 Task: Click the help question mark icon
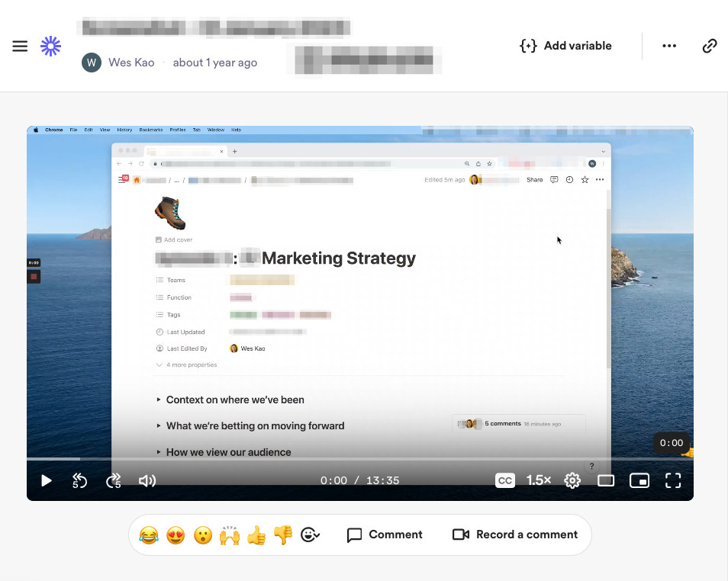tap(591, 467)
